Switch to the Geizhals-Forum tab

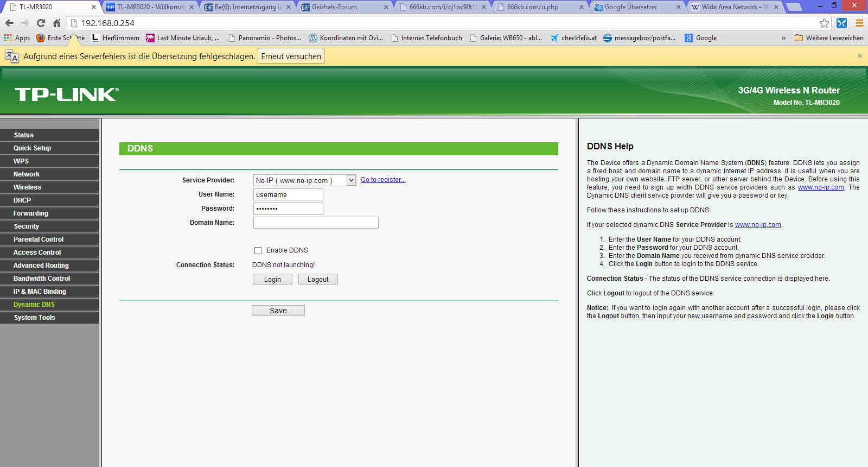tap(345, 7)
